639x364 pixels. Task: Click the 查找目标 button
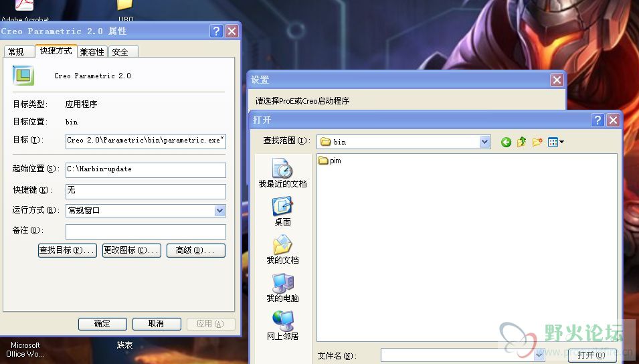pos(67,250)
